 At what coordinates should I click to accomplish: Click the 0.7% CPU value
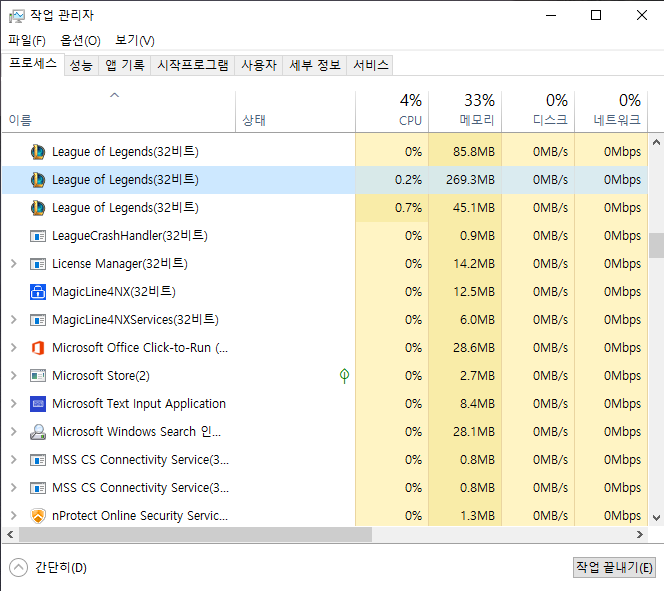pyautogui.click(x=408, y=207)
